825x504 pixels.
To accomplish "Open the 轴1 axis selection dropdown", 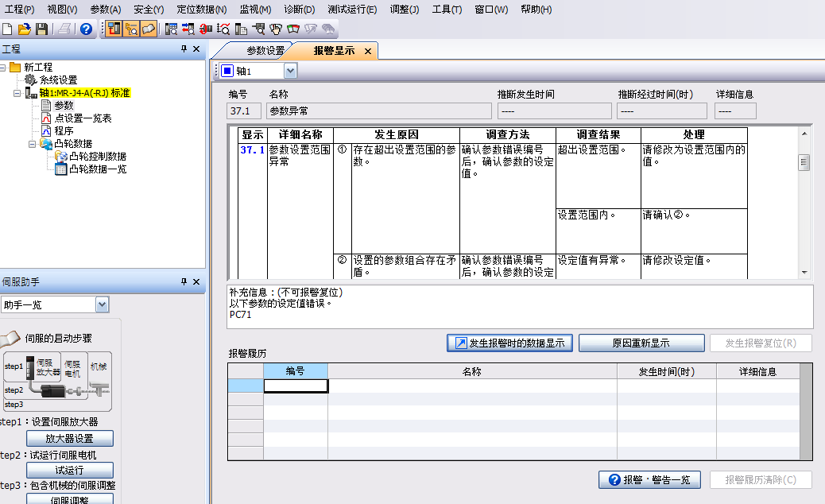I will (290, 72).
